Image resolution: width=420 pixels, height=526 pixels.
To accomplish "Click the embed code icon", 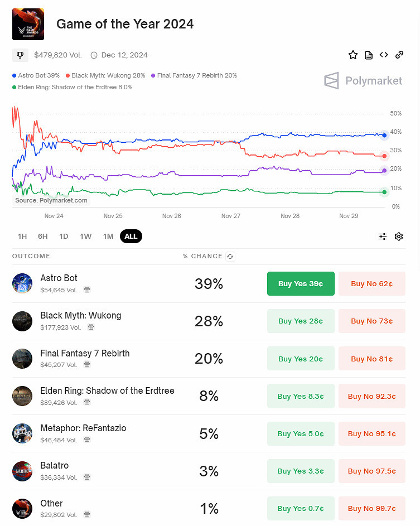I will click(x=384, y=55).
